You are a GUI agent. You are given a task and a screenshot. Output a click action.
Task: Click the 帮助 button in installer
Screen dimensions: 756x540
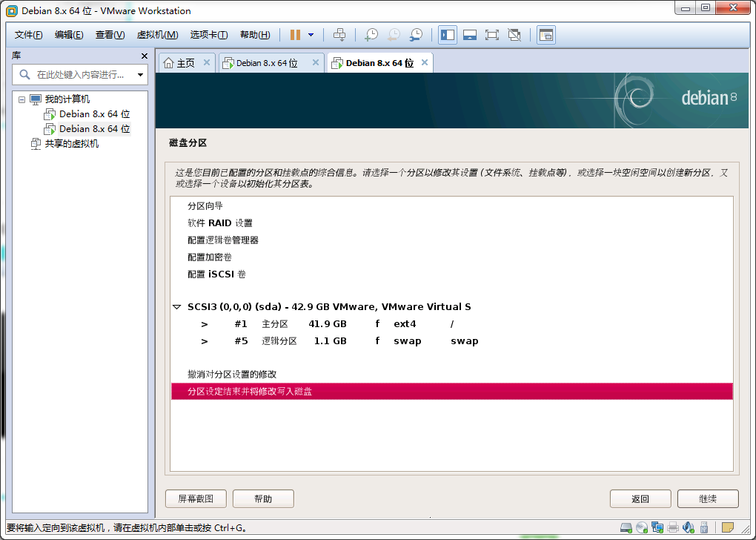pos(263,499)
